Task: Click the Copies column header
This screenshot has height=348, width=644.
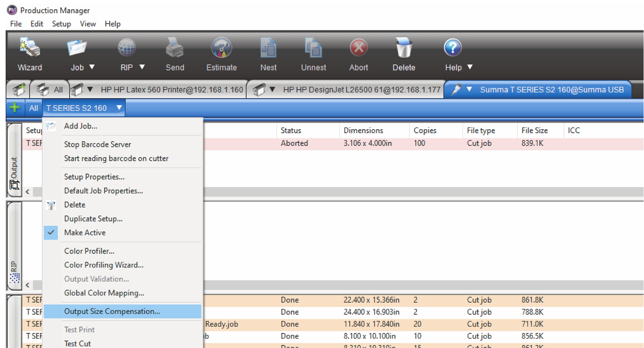Action: click(x=436, y=130)
